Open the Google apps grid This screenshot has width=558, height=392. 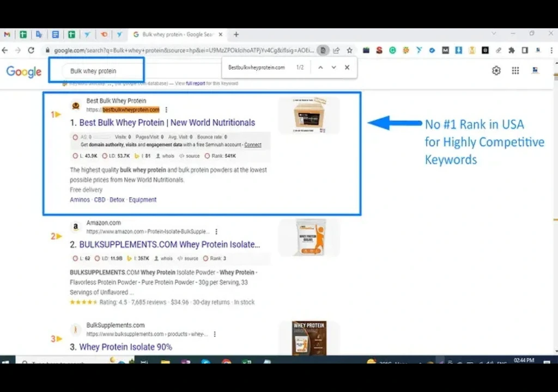coord(515,70)
